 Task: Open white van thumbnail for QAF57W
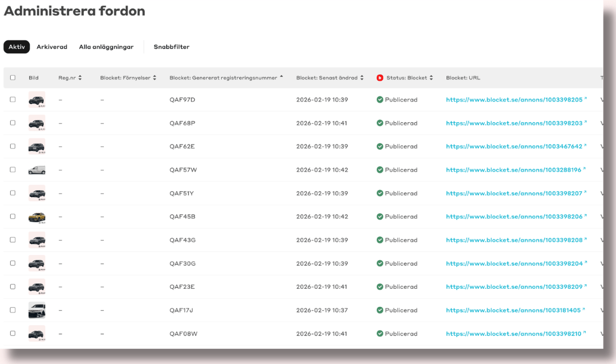pos(36,170)
